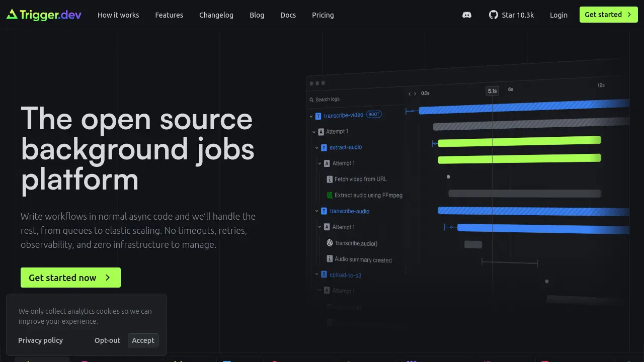
Task: Collapse the transcribe-audio task
Action: pyautogui.click(x=317, y=211)
